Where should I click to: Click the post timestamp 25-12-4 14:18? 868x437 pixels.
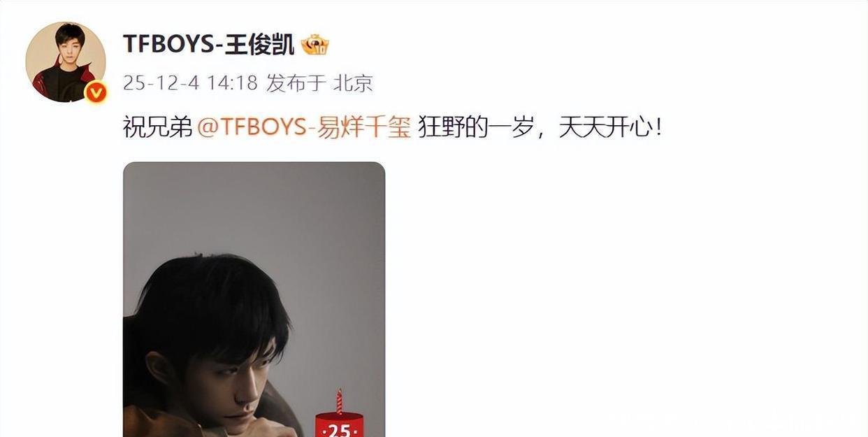190,83
